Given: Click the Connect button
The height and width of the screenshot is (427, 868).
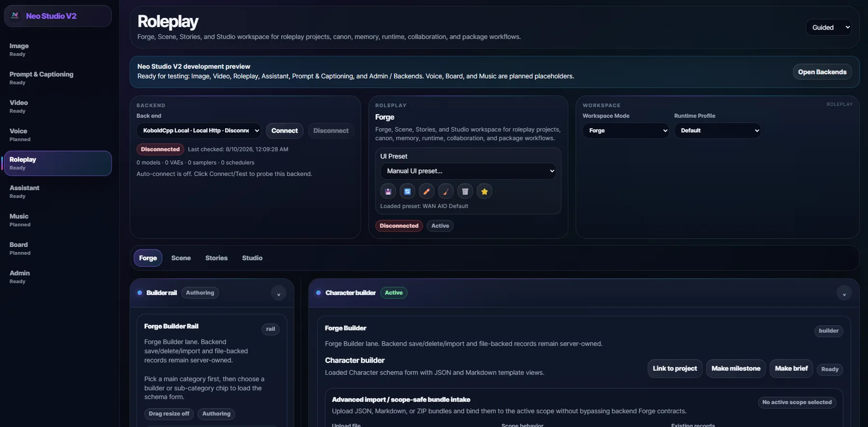Looking at the screenshot, I should (x=285, y=131).
